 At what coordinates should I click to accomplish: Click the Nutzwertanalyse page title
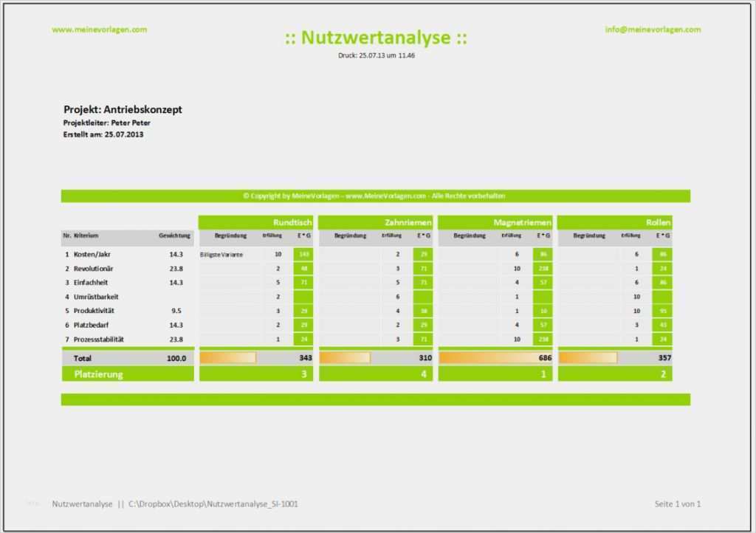[377, 37]
